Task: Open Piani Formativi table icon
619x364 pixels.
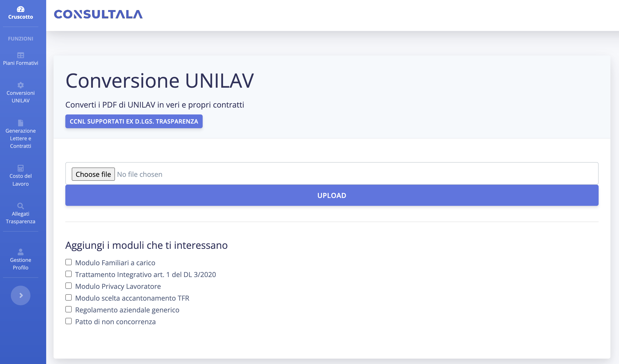Action: tap(21, 55)
